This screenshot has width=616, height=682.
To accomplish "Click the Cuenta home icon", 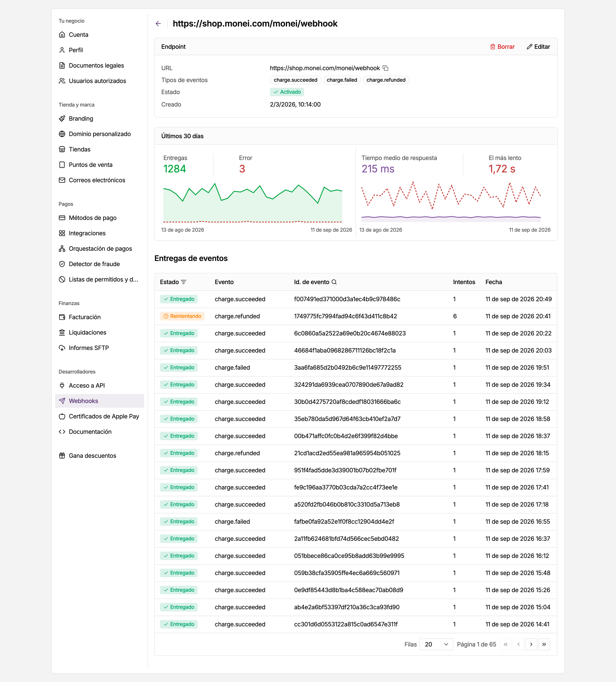I will 62,35.
